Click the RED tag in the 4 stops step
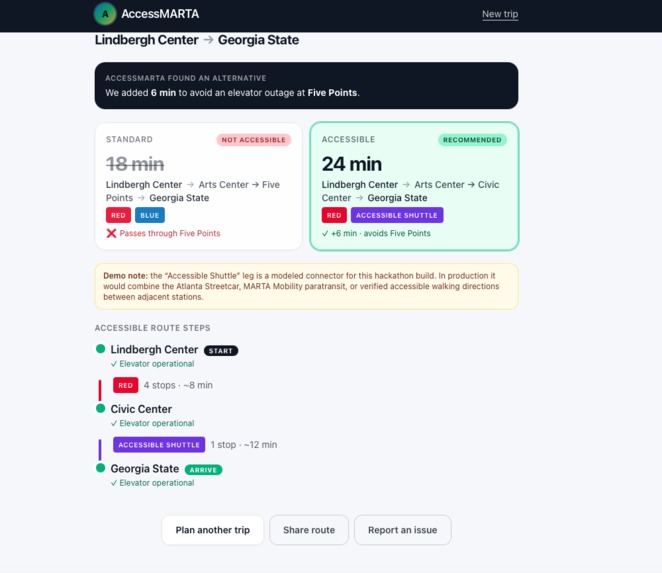This screenshot has width=662, height=573. point(125,385)
